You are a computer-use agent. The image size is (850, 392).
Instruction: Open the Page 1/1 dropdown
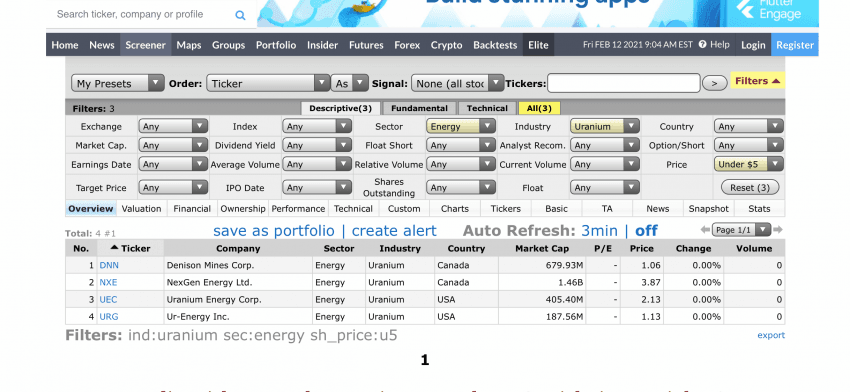pos(741,230)
